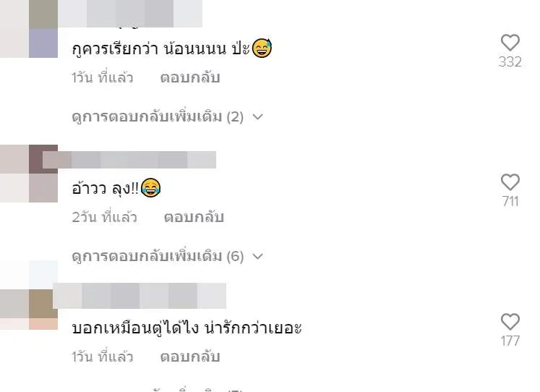Click the laughing-crying emoji in second comment
The height and width of the screenshot is (392, 540).
[151, 188]
